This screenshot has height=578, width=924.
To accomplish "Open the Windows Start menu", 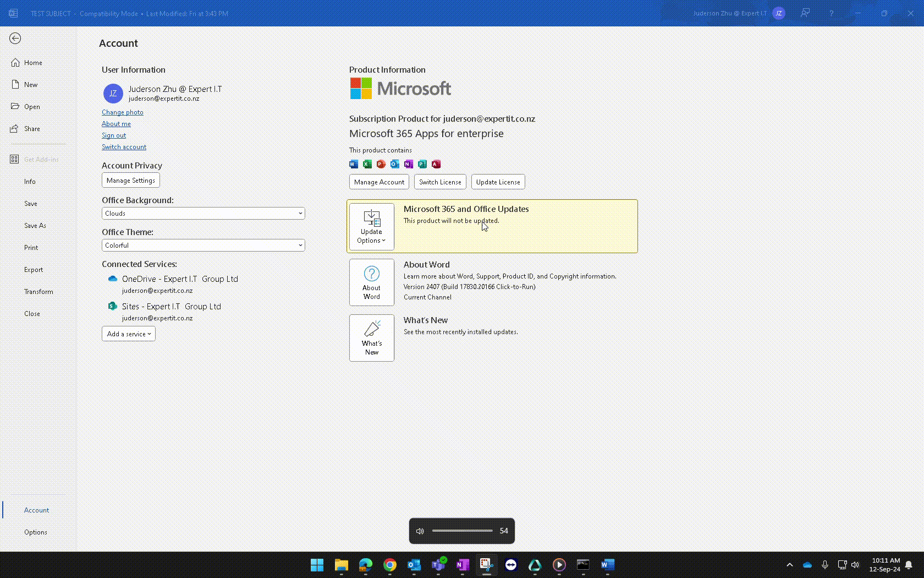I will coord(317,565).
